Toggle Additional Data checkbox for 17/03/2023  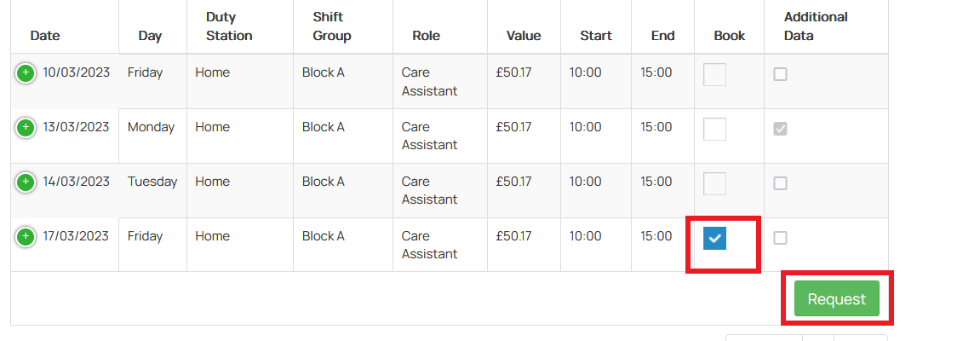click(780, 238)
